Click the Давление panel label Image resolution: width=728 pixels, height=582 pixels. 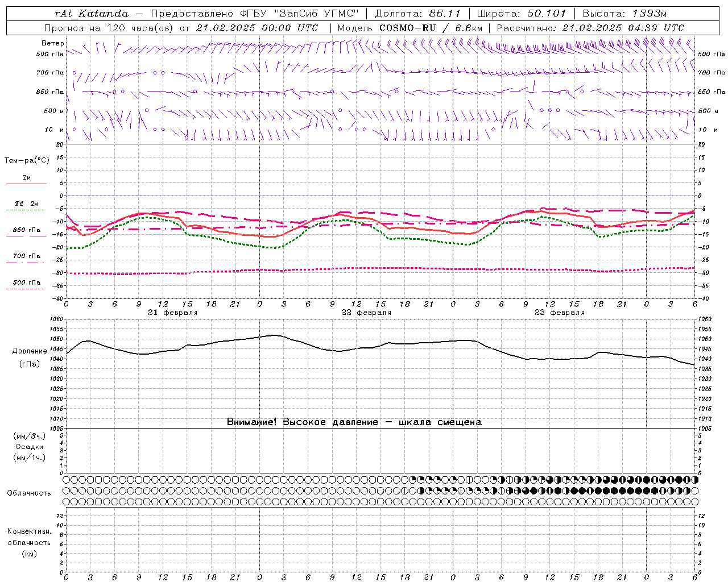[30, 351]
